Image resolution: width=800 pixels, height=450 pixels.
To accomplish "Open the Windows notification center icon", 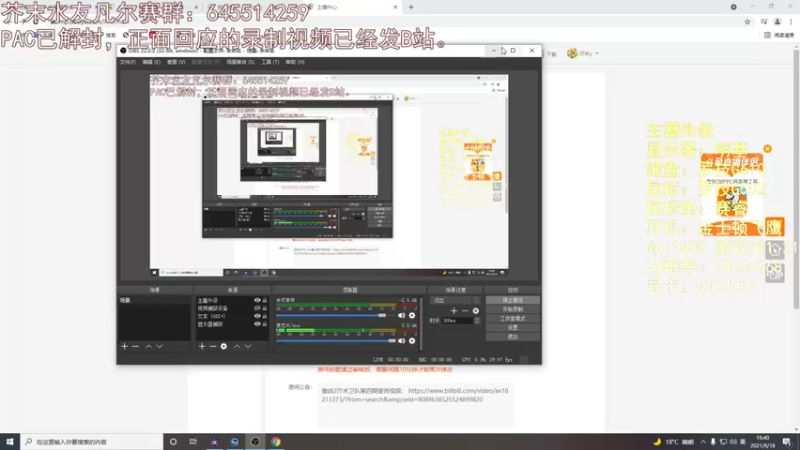I will (x=786, y=442).
